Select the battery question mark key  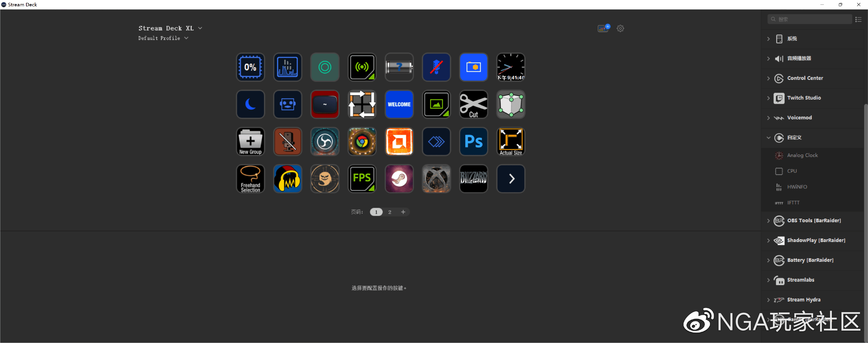click(399, 67)
